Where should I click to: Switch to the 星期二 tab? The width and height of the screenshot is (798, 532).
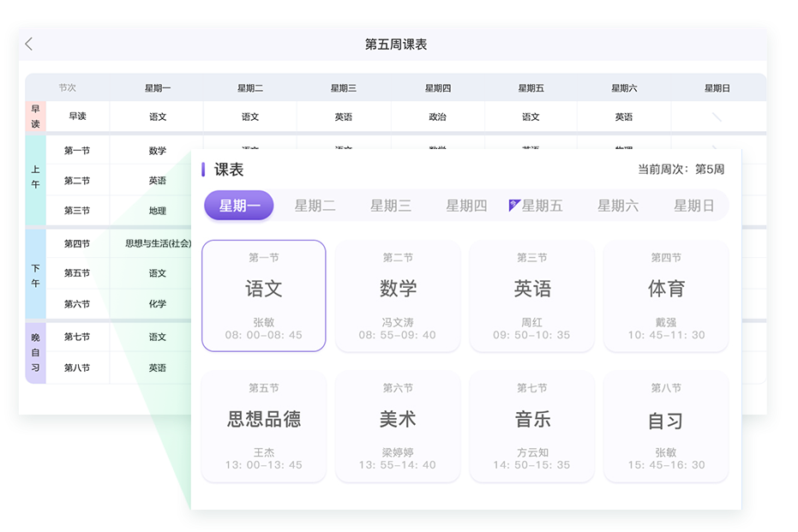pos(316,205)
